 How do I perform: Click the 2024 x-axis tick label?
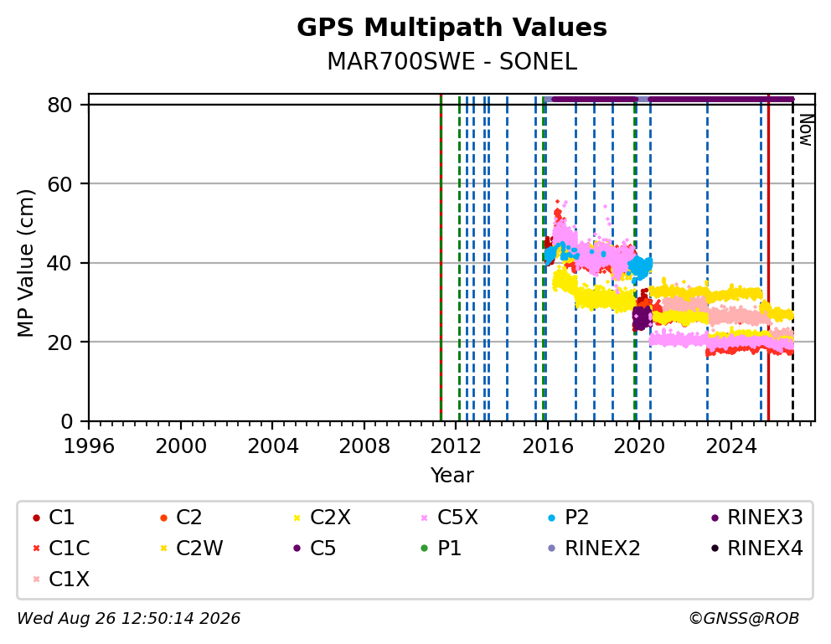730,446
